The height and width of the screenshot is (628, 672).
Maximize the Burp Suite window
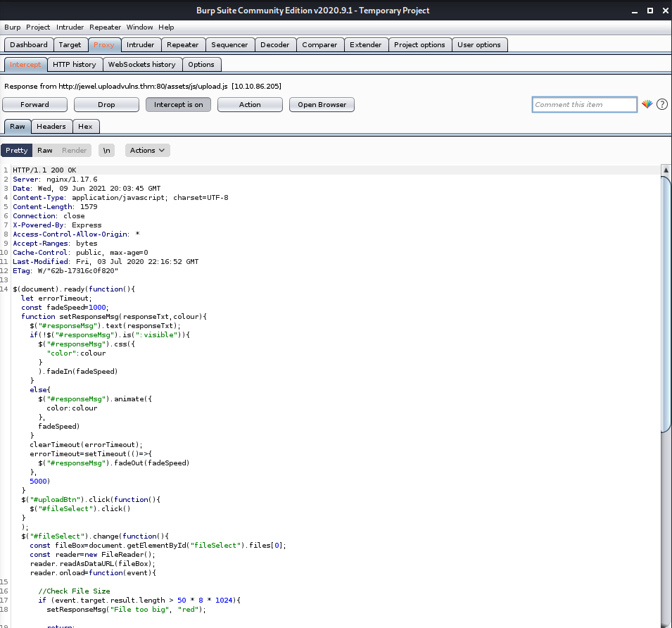pos(650,11)
